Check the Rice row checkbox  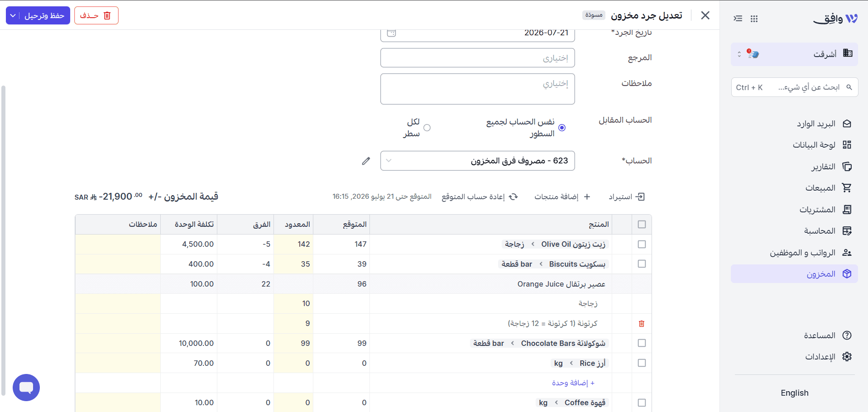pos(642,363)
